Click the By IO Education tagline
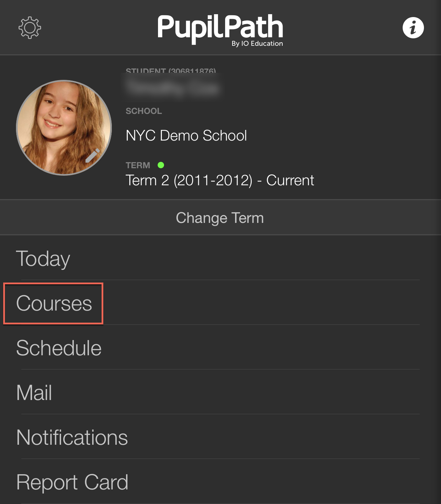The width and height of the screenshot is (441, 504). click(257, 44)
